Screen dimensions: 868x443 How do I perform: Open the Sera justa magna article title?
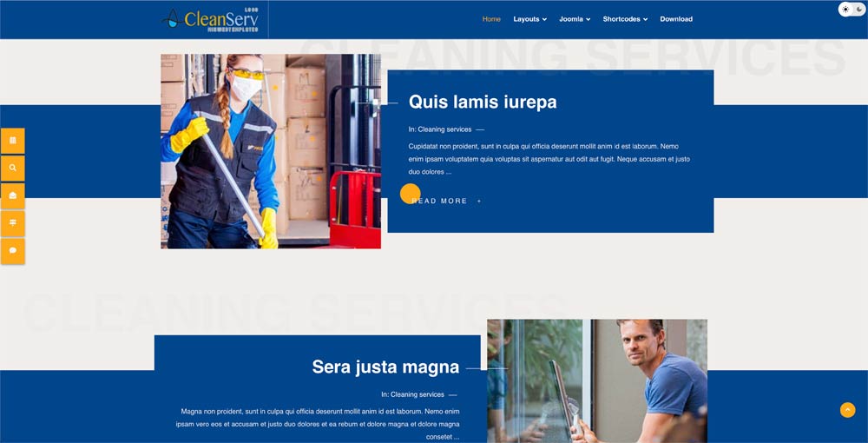[386, 367]
